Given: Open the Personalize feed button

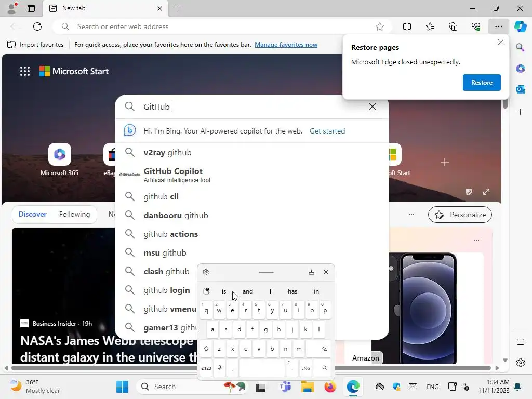Looking at the screenshot, I should 460,215.
